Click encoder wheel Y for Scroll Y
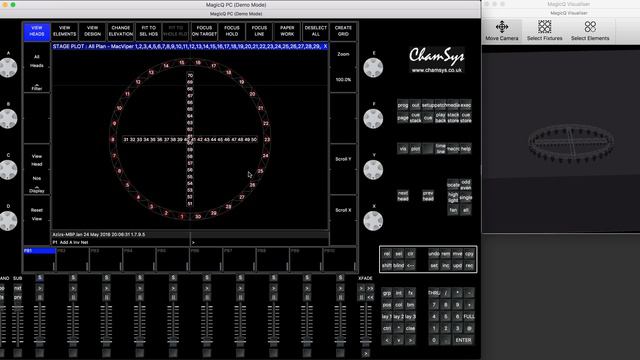The image size is (640, 360). [373, 170]
